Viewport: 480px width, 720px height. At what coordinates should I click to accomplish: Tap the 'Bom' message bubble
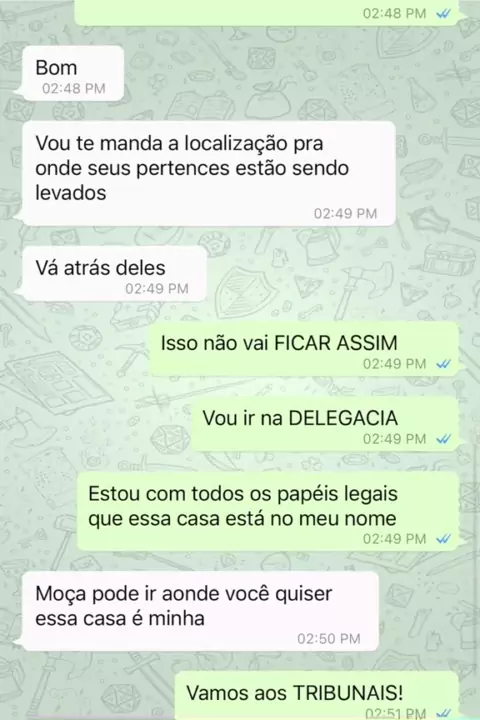click(x=73, y=73)
